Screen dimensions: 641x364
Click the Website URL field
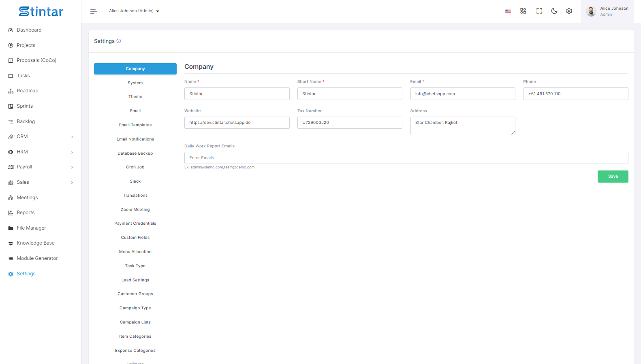237,123
